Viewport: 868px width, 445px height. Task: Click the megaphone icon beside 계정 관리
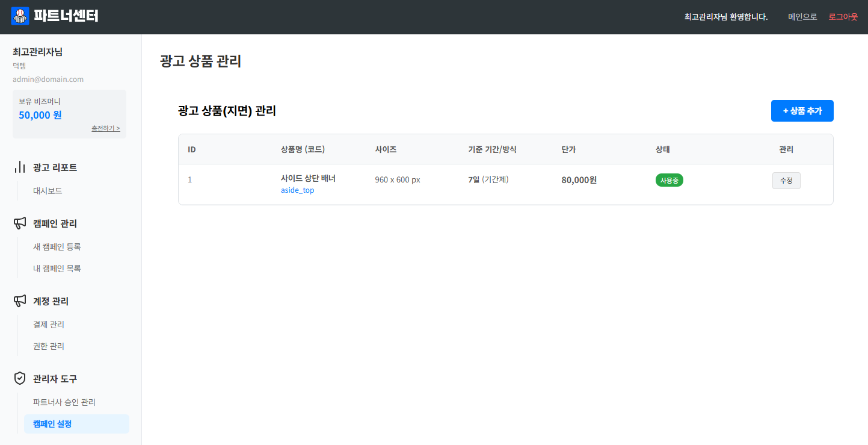(x=20, y=301)
